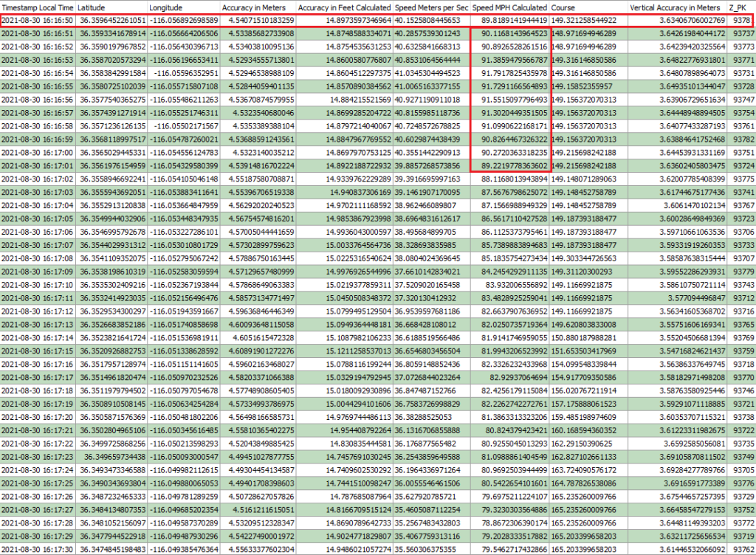Click the Timestamp Local Time column header
756x555 pixels.
[x=37, y=7]
